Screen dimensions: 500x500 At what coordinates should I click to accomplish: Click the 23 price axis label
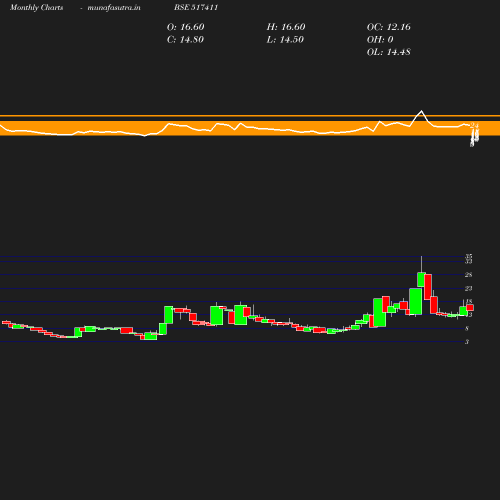pyautogui.click(x=469, y=288)
